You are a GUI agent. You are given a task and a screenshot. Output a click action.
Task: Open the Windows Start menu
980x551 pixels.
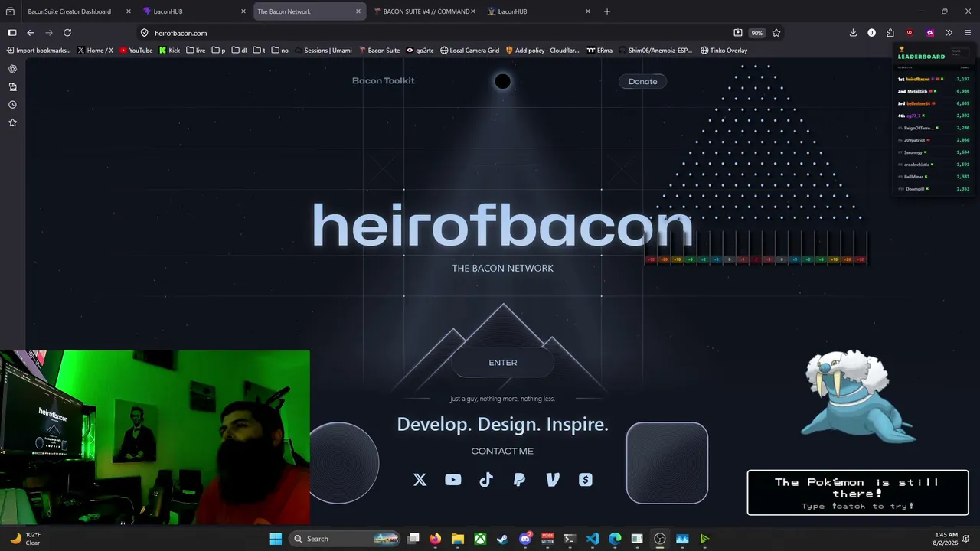coord(276,539)
